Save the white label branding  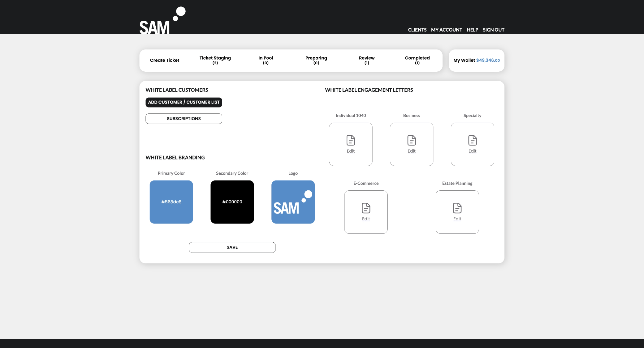[x=232, y=247]
